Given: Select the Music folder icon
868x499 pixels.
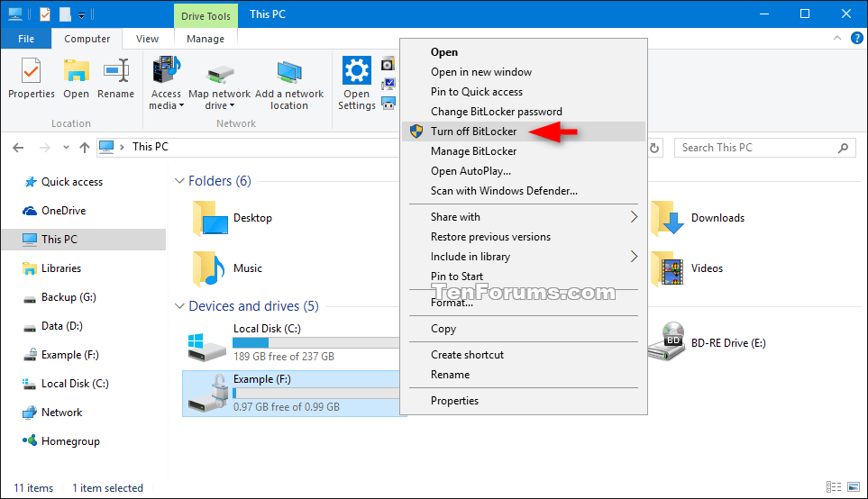Looking at the screenshot, I should pyautogui.click(x=209, y=268).
